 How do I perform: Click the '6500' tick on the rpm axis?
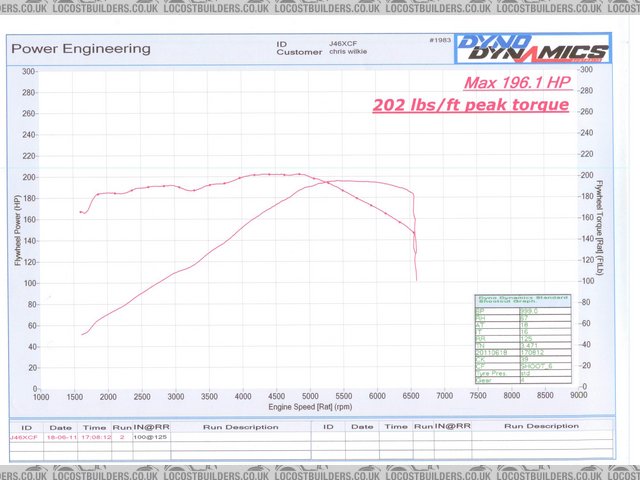point(411,396)
